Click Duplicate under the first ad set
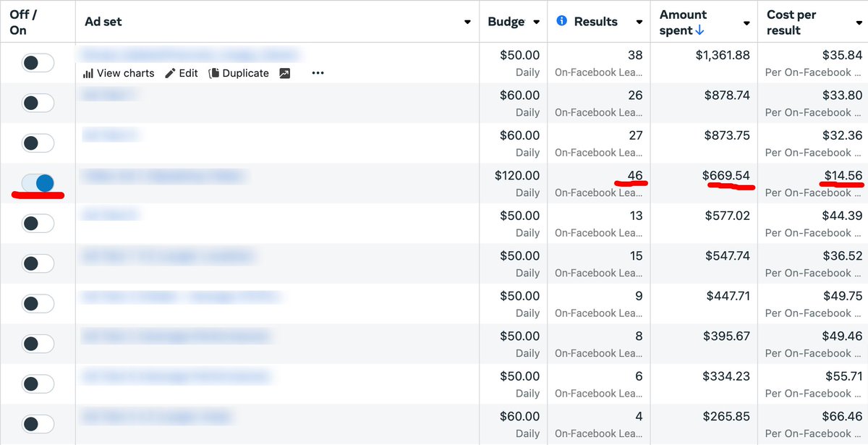 (239, 73)
